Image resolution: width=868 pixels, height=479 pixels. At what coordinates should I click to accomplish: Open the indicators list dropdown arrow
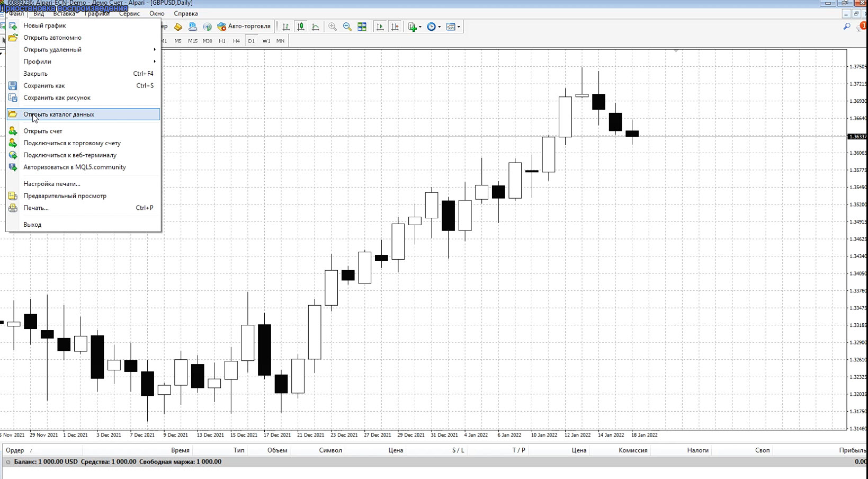(420, 27)
